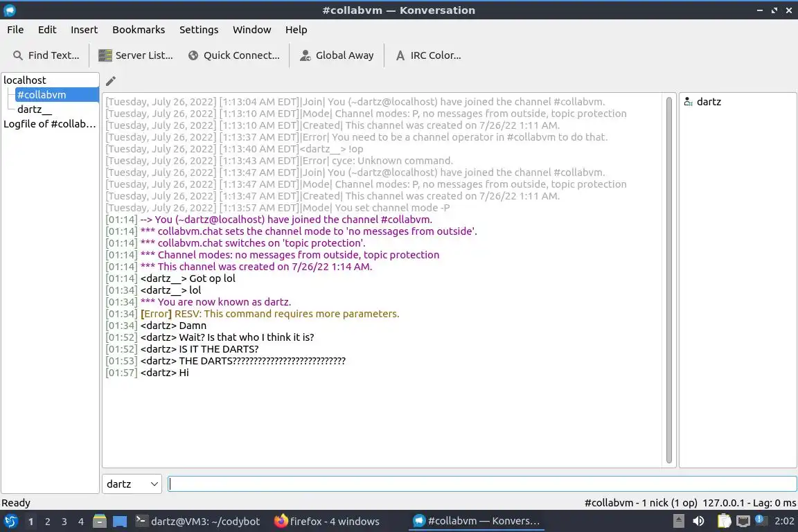Select the #collabvm channel tab
Screen dimensions: 798x532
tap(57, 95)
